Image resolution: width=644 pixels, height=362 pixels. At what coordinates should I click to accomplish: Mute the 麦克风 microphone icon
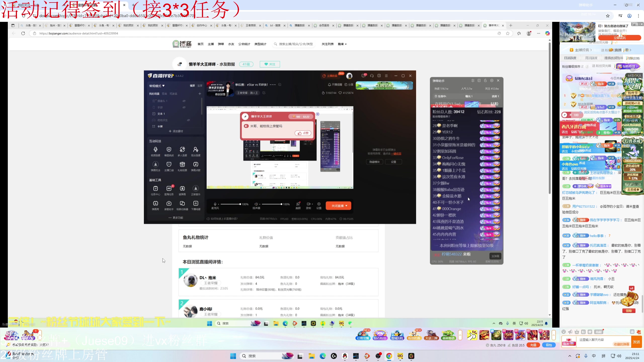click(215, 204)
